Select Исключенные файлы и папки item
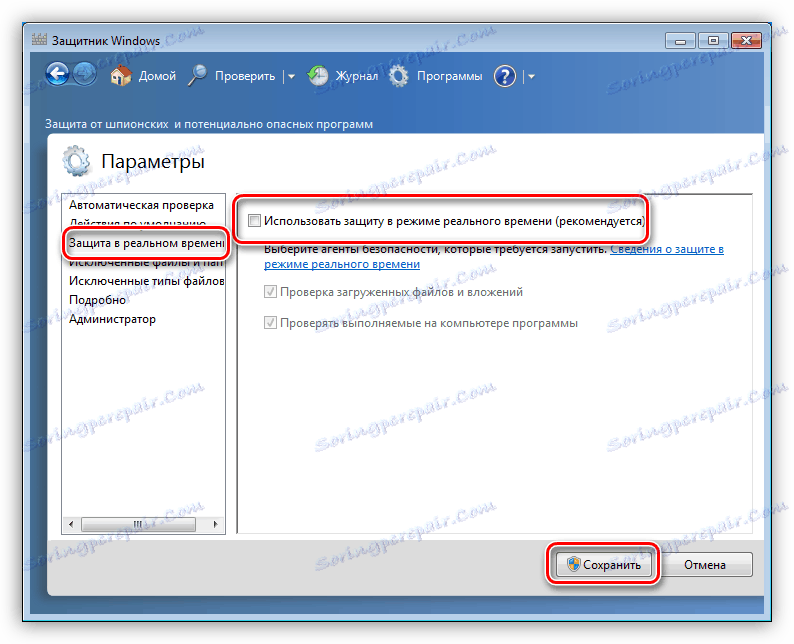Image resolution: width=794 pixels, height=644 pixels. tap(146, 263)
